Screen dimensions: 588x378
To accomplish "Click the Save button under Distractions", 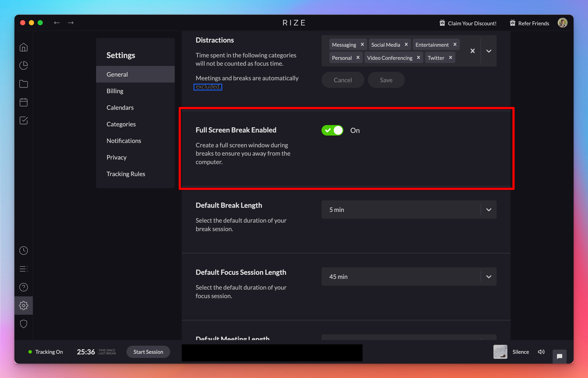I will pyautogui.click(x=386, y=80).
